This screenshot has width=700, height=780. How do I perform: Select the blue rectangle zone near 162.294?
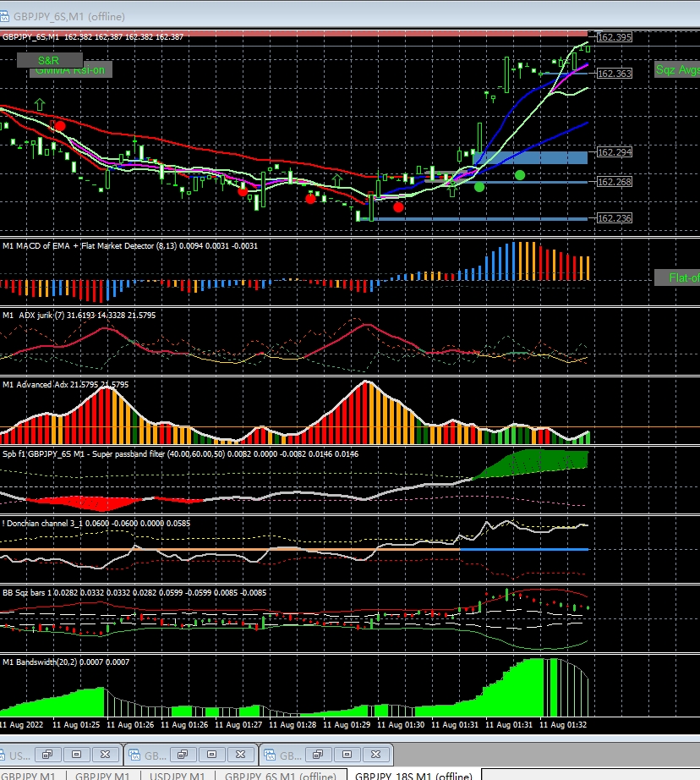(530, 157)
